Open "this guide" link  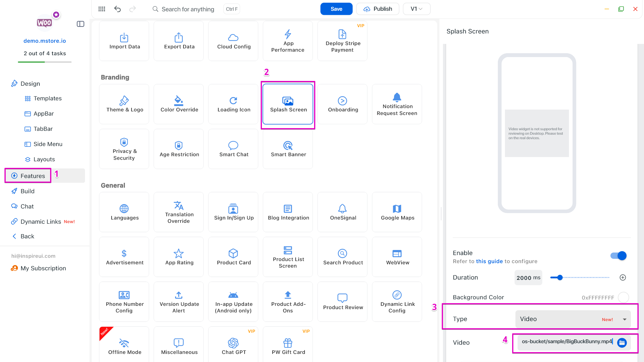pos(489,261)
